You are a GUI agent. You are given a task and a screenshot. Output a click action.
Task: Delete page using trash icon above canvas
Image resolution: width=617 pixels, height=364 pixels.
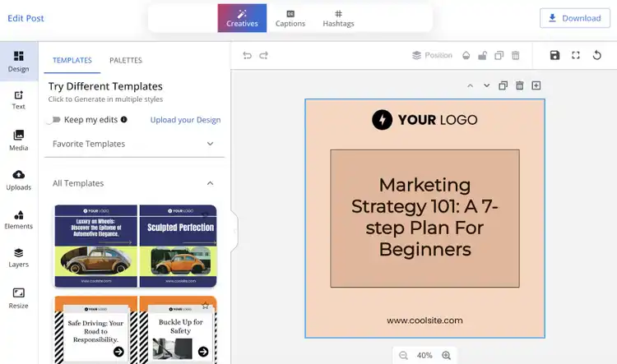click(x=519, y=85)
